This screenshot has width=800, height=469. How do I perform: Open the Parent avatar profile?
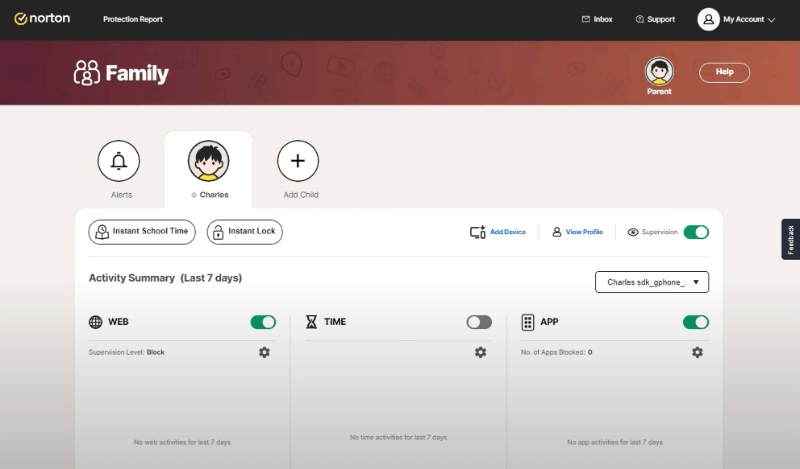pyautogui.click(x=659, y=71)
